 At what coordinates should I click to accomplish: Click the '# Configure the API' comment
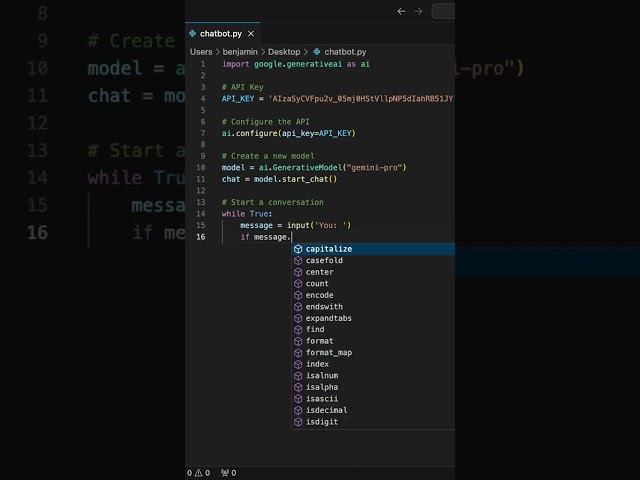[x=266, y=122]
